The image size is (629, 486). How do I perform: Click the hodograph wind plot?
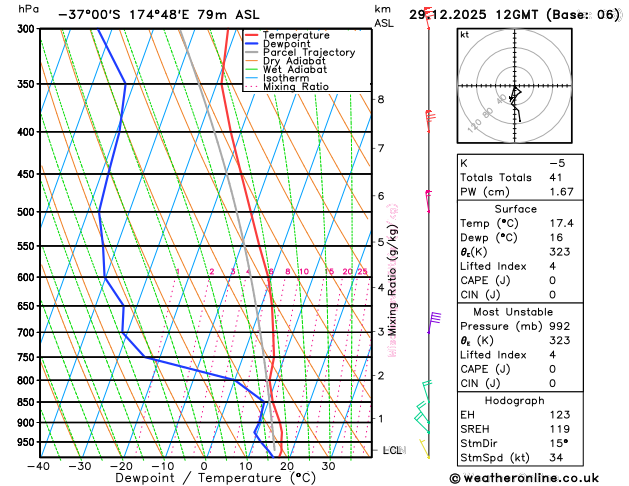pyautogui.click(x=515, y=86)
